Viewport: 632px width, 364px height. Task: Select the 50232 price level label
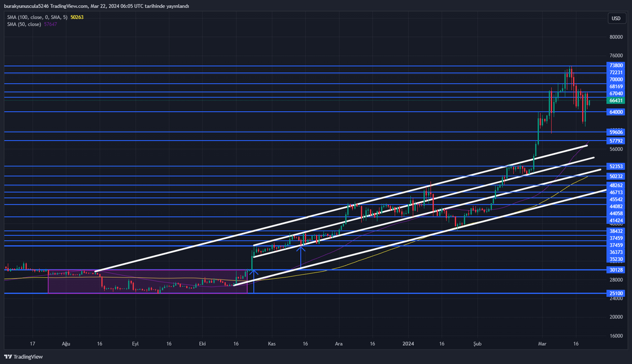[616, 176]
